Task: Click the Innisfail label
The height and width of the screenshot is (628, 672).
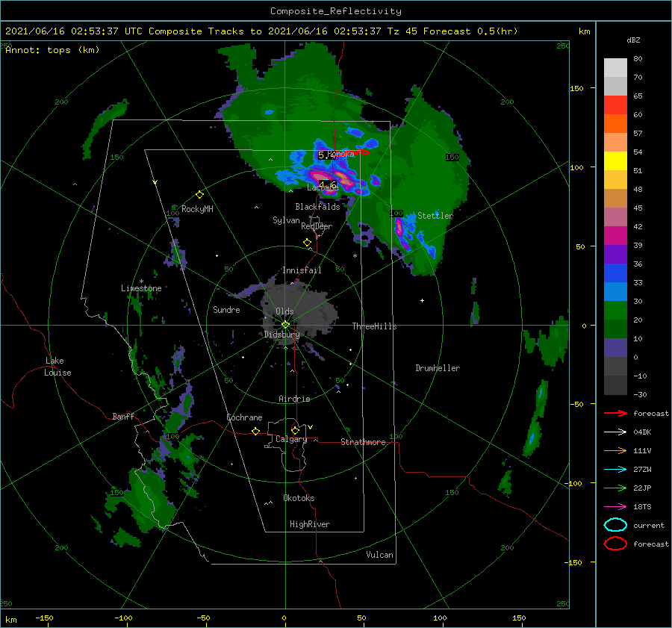Action: [302, 270]
